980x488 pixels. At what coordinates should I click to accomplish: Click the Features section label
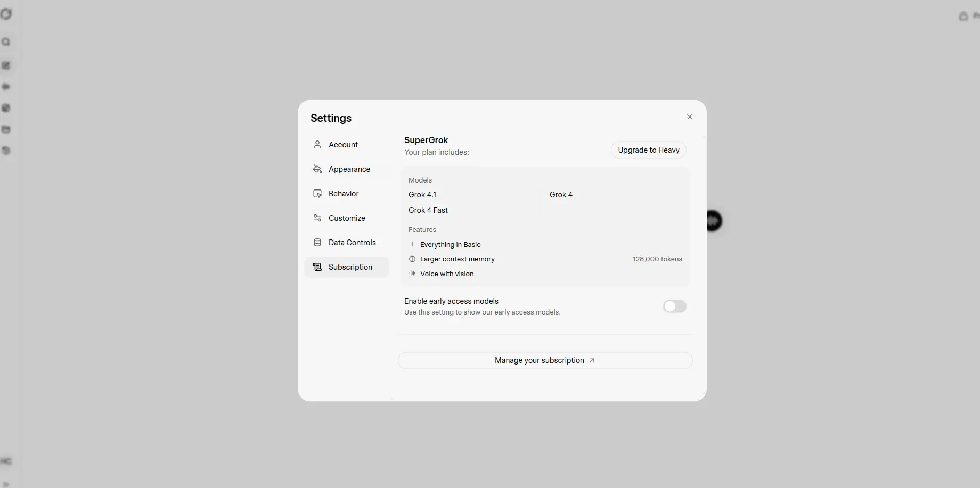(x=422, y=230)
